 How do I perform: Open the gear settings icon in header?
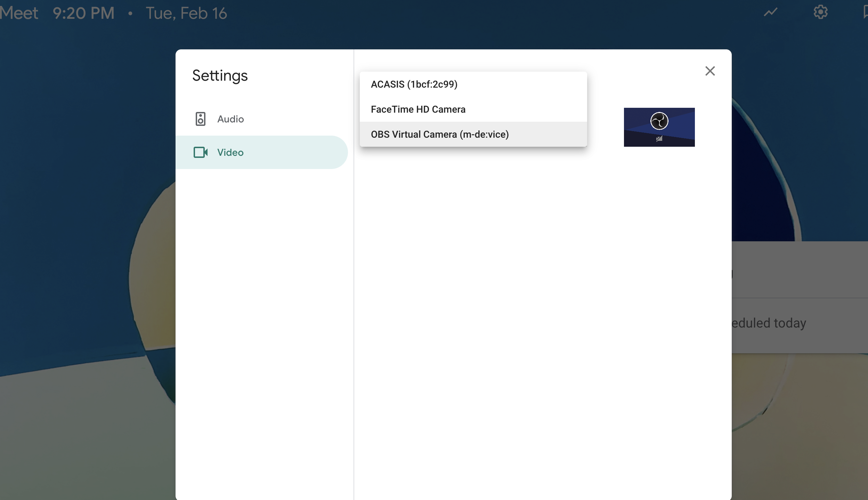pyautogui.click(x=820, y=13)
